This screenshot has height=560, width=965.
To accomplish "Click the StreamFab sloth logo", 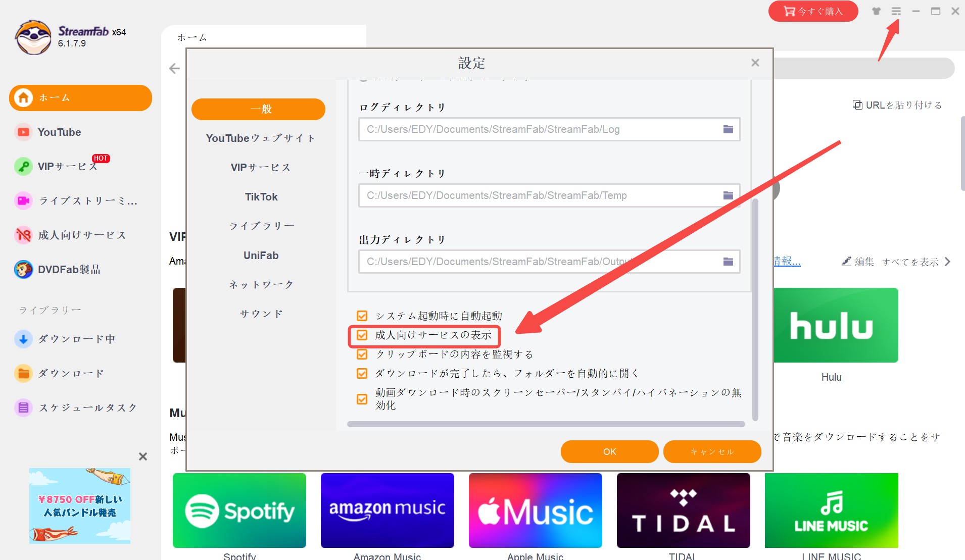I will click(x=33, y=37).
